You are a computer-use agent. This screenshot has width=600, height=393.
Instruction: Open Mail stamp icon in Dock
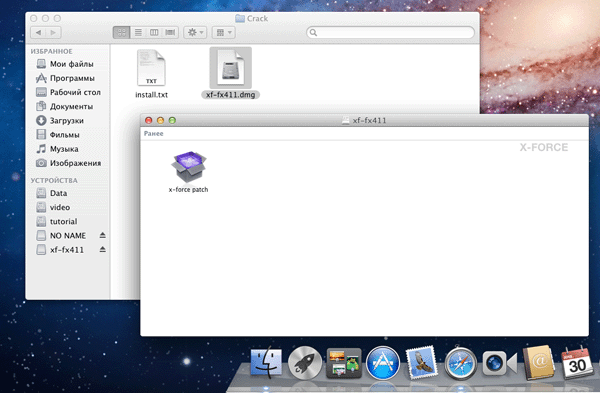(x=421, y=362)
